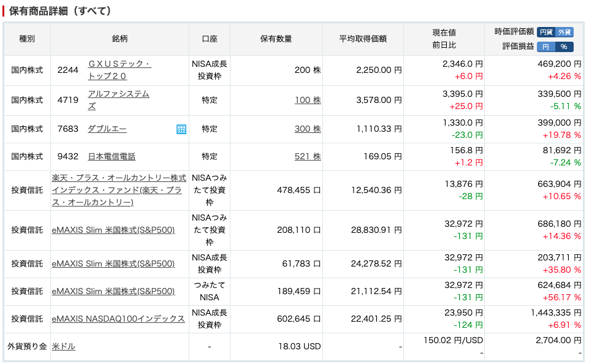Image resolution: width=589 pixels, height=364 pixels.
Task: Click the 100 株 quantity link
Action: click(x=308, y=100)
